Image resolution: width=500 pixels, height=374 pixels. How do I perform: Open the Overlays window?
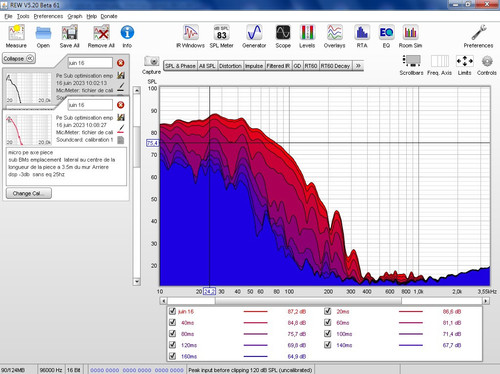click(x=334, y=36)
